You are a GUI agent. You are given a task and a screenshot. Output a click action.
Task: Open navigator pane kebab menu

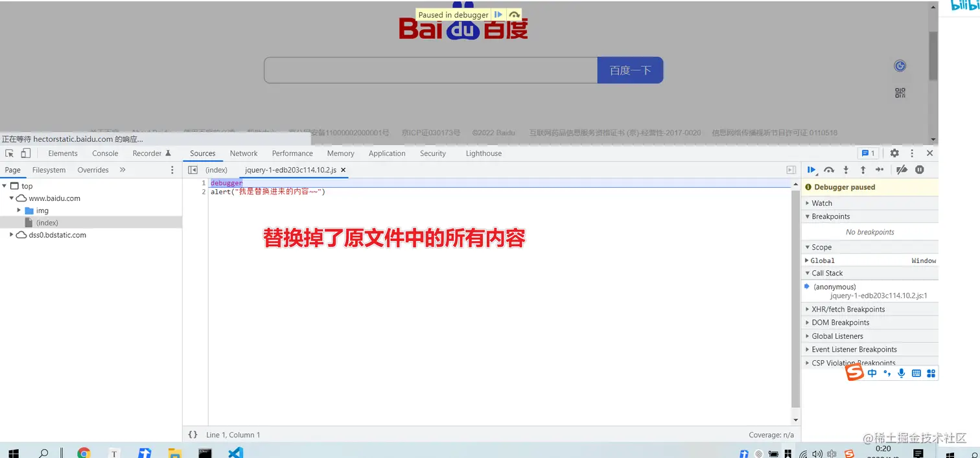[x=172, y=170]
